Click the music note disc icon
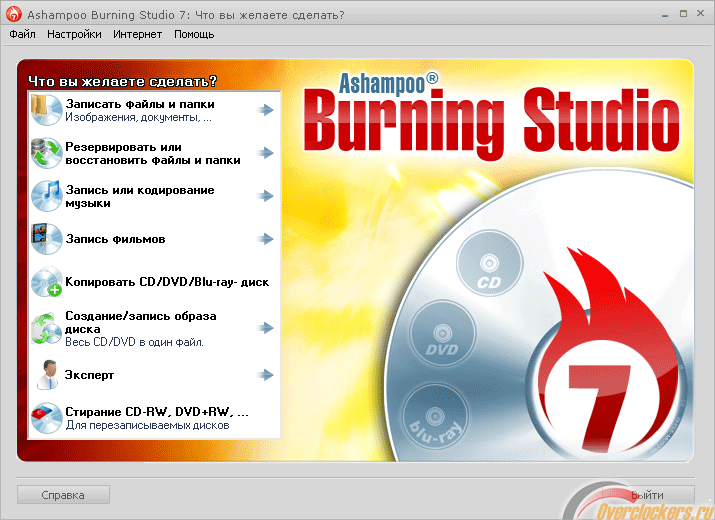 [46, 196]
